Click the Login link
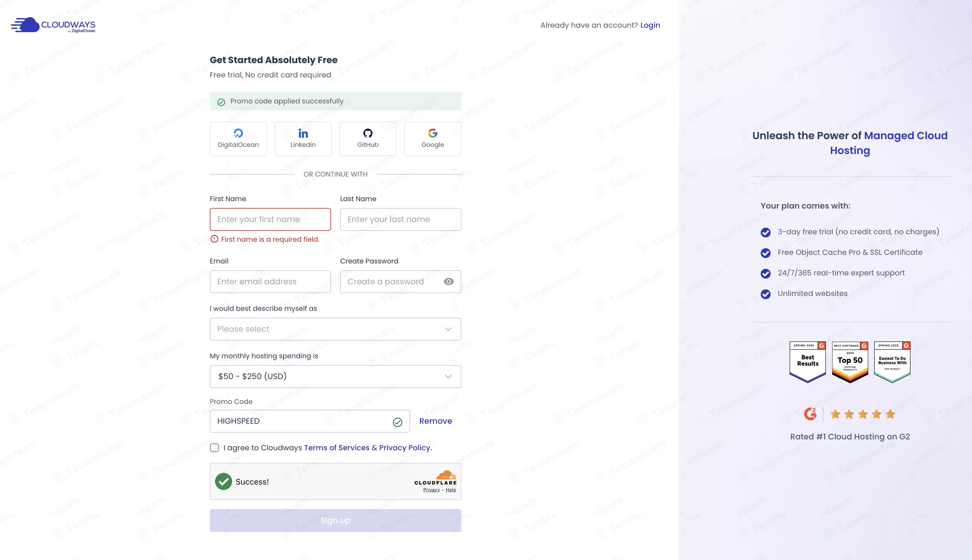972x560 pixels. (x=650, y=25)
